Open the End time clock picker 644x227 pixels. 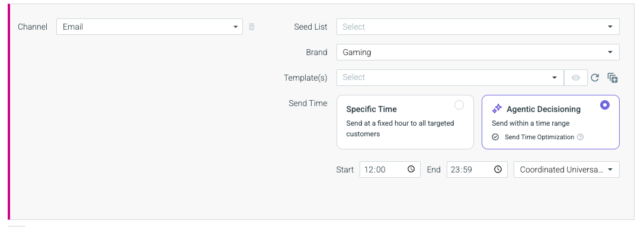tap(498, 170)
